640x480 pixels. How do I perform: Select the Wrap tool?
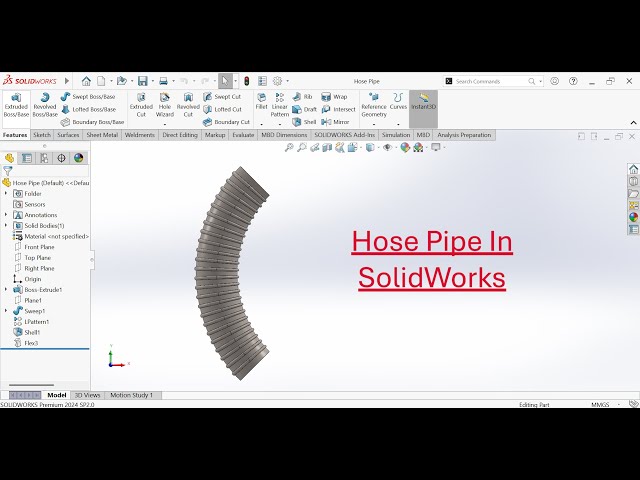tap(334, 97)
